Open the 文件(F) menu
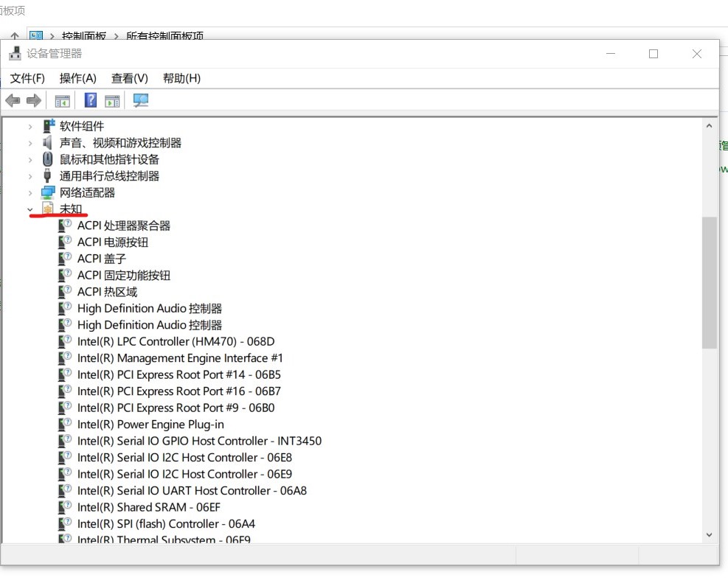 (x=27, y=78)
